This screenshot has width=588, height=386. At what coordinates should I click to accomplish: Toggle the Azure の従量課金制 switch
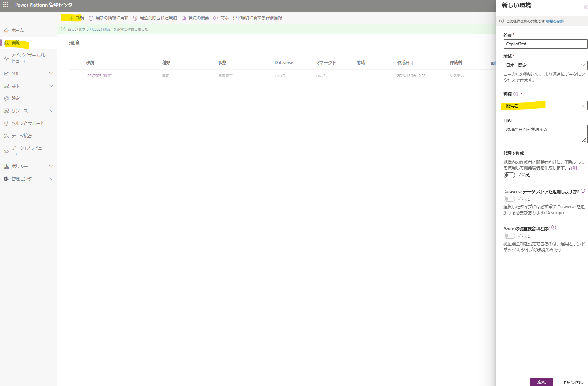(x=509, y=236)
